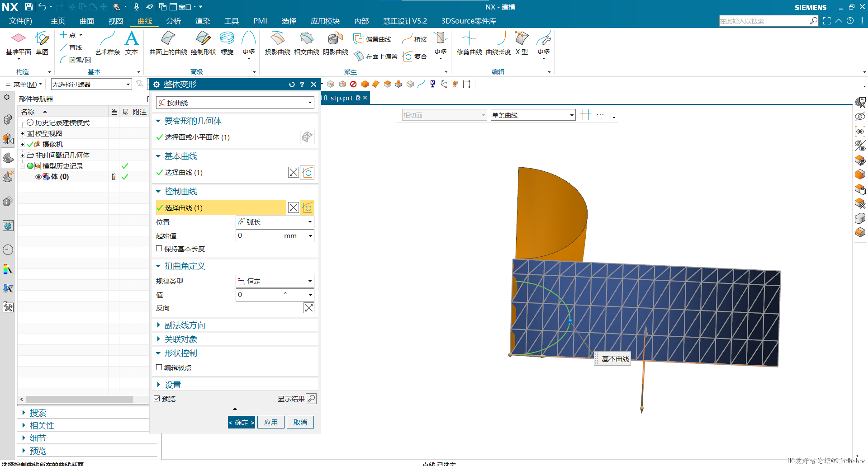The width and height of the screenshot is (868, 466).
Task: Reset the Global Deformation dialog
Action: pyautogui.click(x=292, y=85)
